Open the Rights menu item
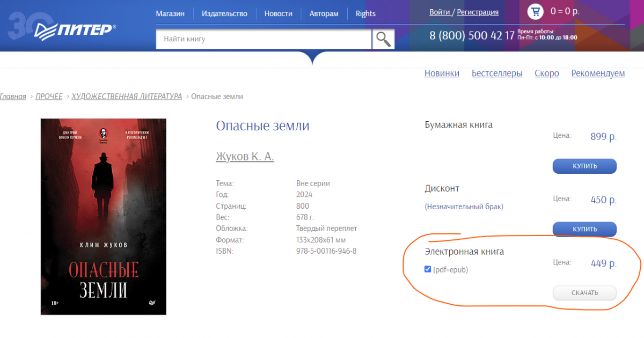 click(x=365, y=13)
